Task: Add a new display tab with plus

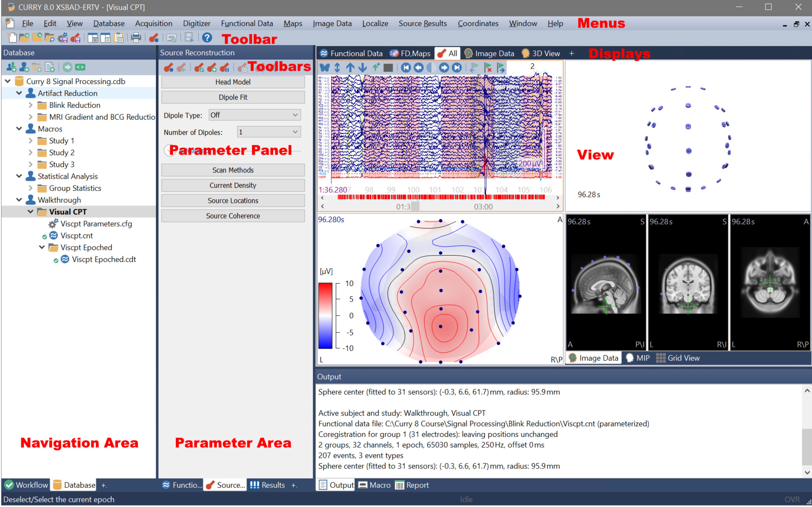Action: coord(571,53)
